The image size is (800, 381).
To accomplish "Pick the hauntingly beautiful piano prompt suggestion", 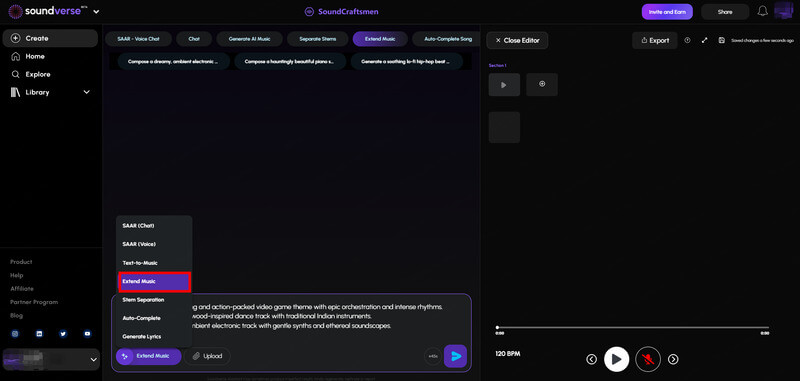I will coord(290,61).
